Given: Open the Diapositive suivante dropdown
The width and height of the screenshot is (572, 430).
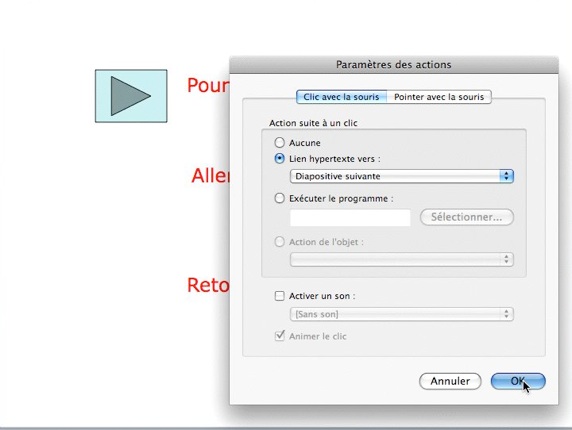Looking at the screenshot, I should click(x=402, y=177).
